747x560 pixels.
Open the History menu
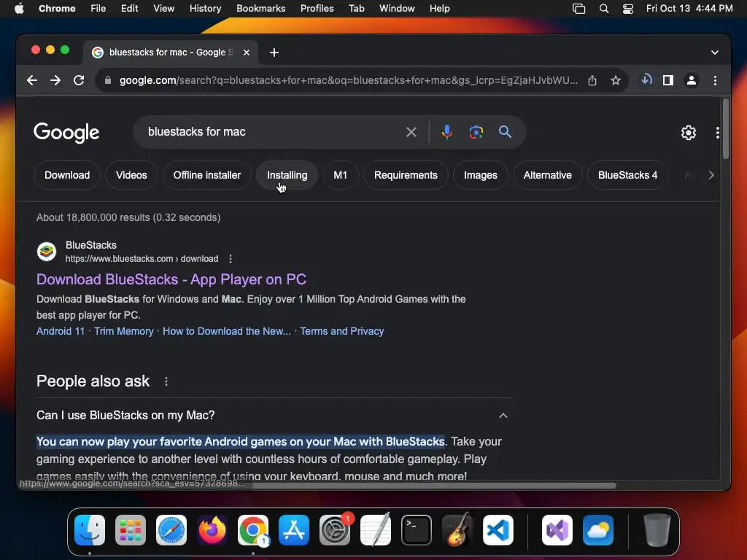point(205,9)
